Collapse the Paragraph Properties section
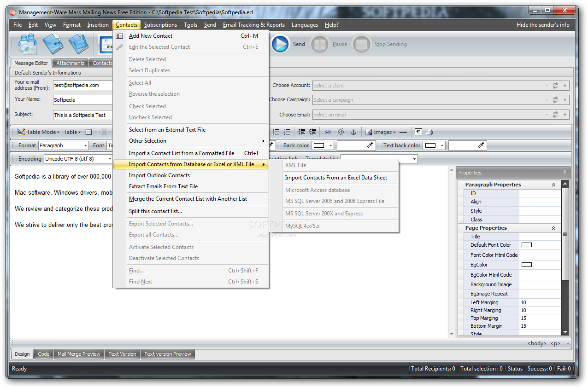This screenshot has height=388, width=588. tap(553, 185)
